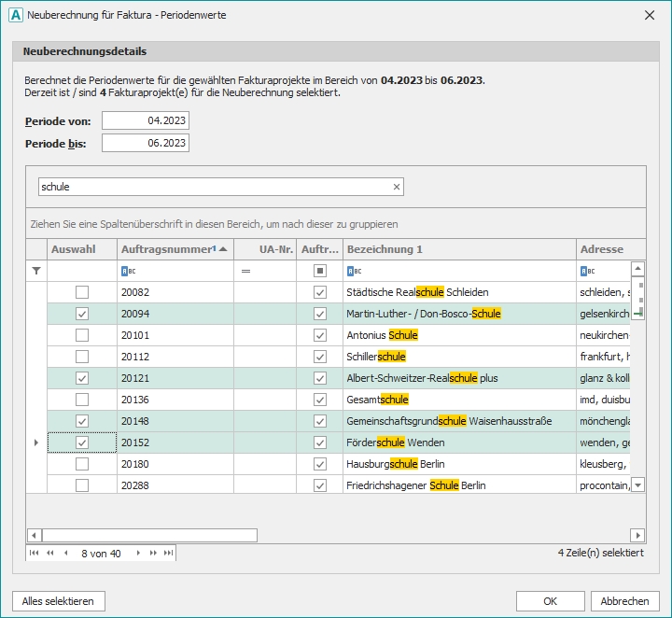Open text filter operator for Auftragsnummer column
The image size is (672, 618).
coord(127,271)
